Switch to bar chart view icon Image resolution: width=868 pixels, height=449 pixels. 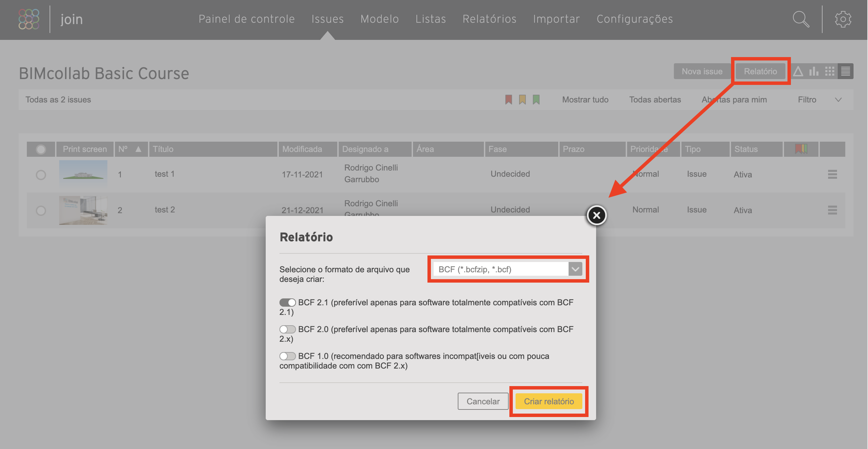point(814,71)
